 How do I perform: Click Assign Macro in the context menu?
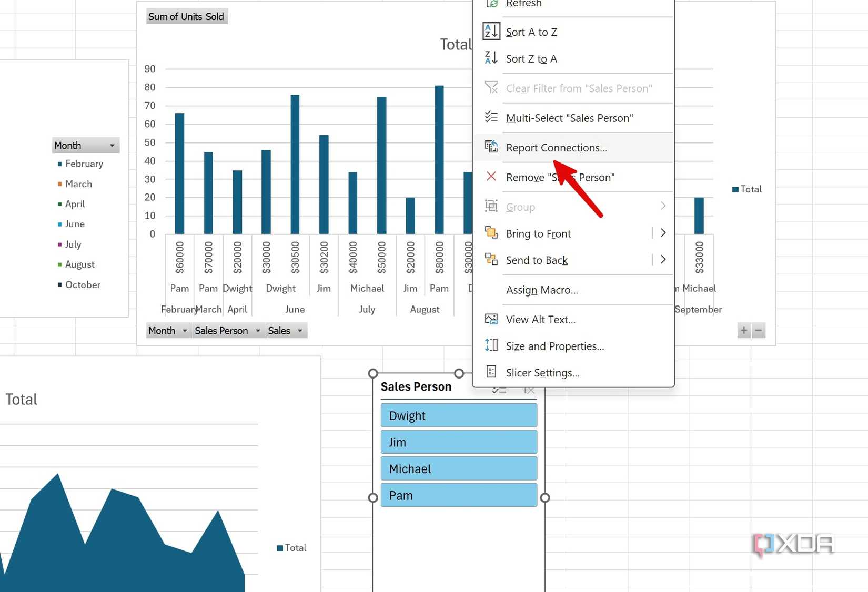click(542, 290)
